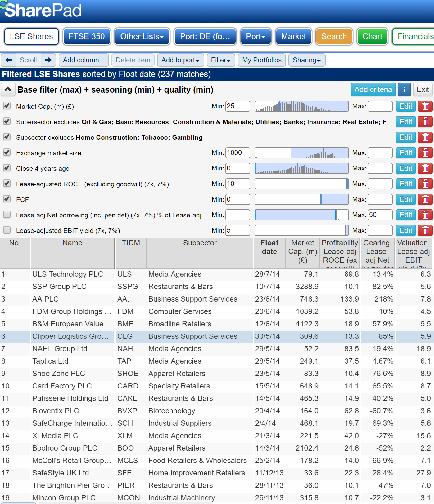Viewport: 434px width, 504px height.
Task: Select Boohoo Group PLC row
Action: (x=217, y=448)
